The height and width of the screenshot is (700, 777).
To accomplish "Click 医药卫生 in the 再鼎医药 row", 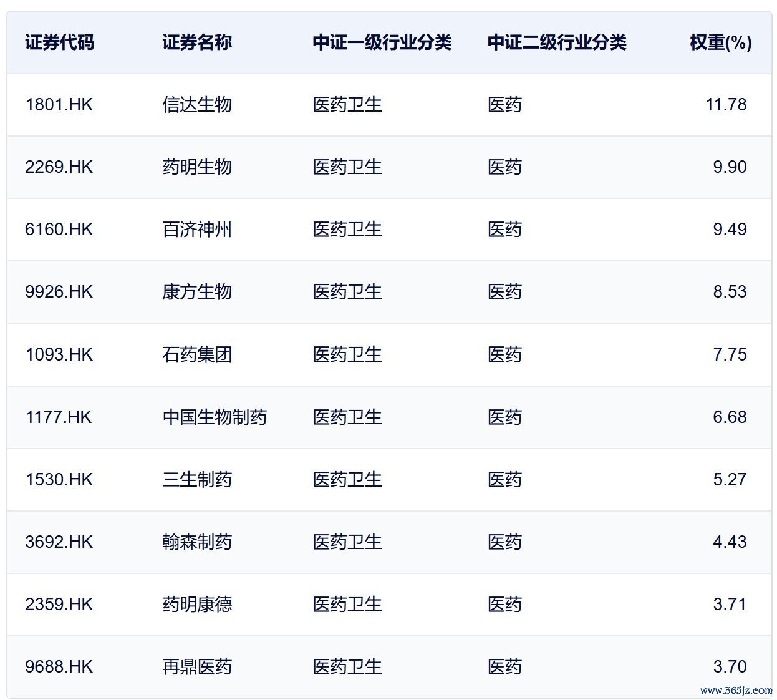I will click(x=347, y=666).
